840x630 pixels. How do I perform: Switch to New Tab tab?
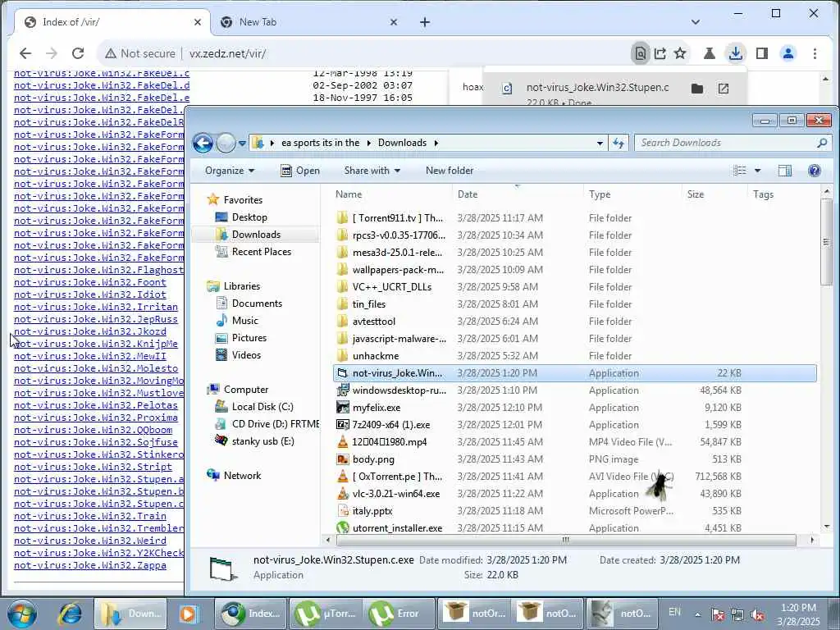(x=309, y=22)
